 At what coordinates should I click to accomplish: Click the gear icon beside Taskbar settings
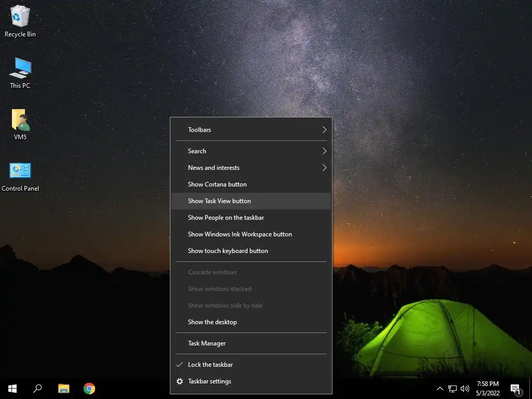coord(180,381)
